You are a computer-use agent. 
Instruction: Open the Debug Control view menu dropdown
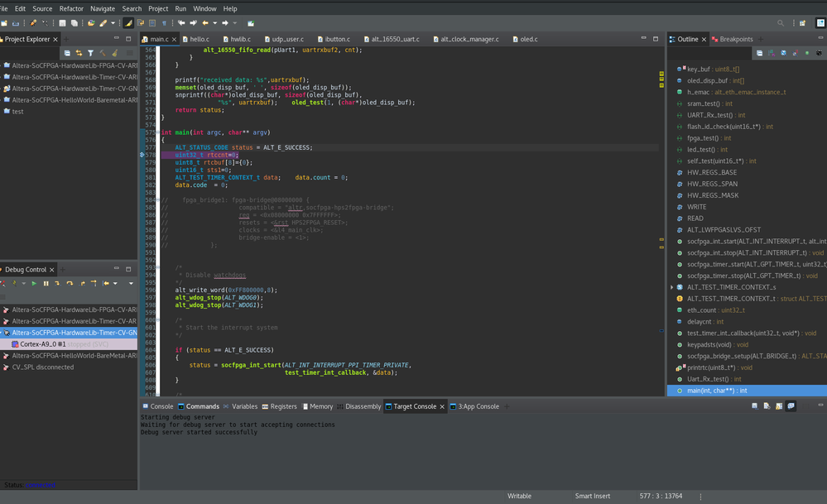[x=129, y=283]
